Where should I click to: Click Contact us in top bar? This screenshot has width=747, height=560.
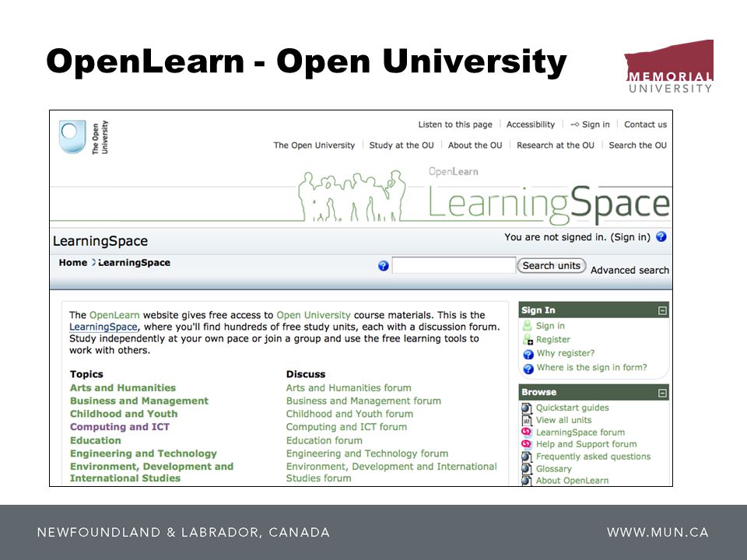pos(645,124)
